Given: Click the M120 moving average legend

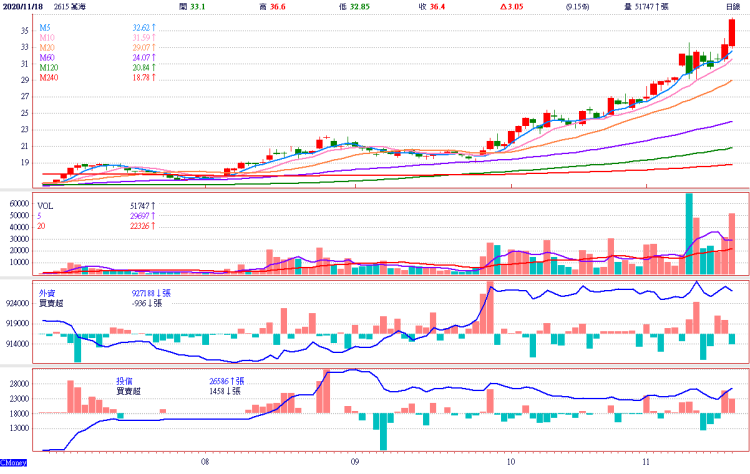Looking at the screenshot, I should click(50, 67).
